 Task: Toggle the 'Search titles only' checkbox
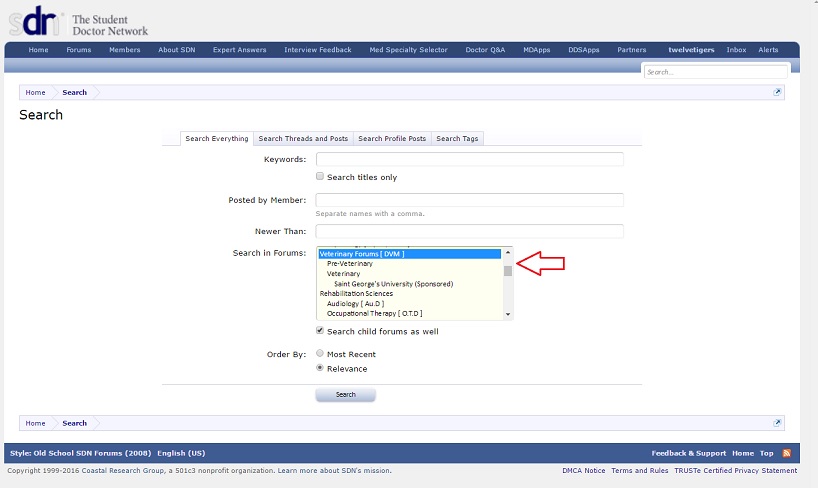(x=320, y=177)
